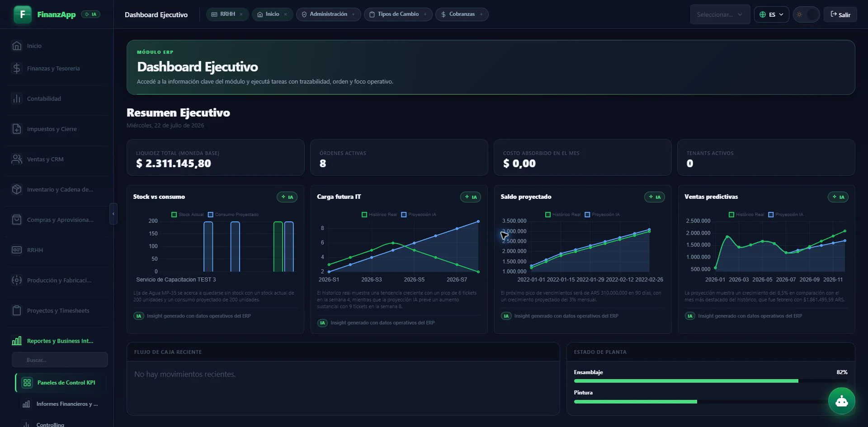Open Impuestos y Cierre module
Screen dimensions: 868x427
[57, 129]
